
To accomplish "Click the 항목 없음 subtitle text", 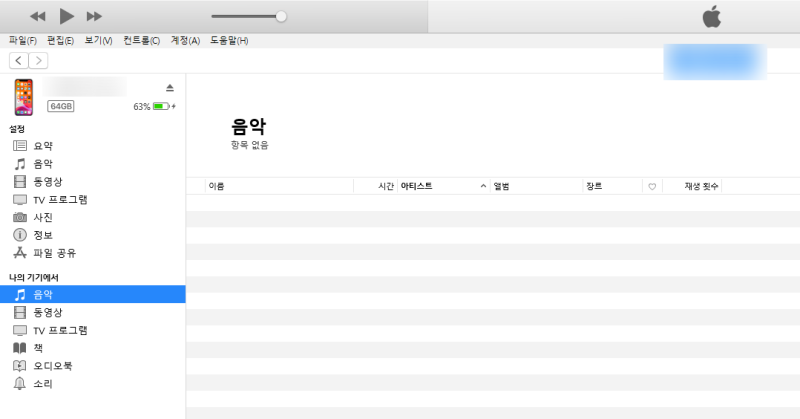I will coord(249,145).
